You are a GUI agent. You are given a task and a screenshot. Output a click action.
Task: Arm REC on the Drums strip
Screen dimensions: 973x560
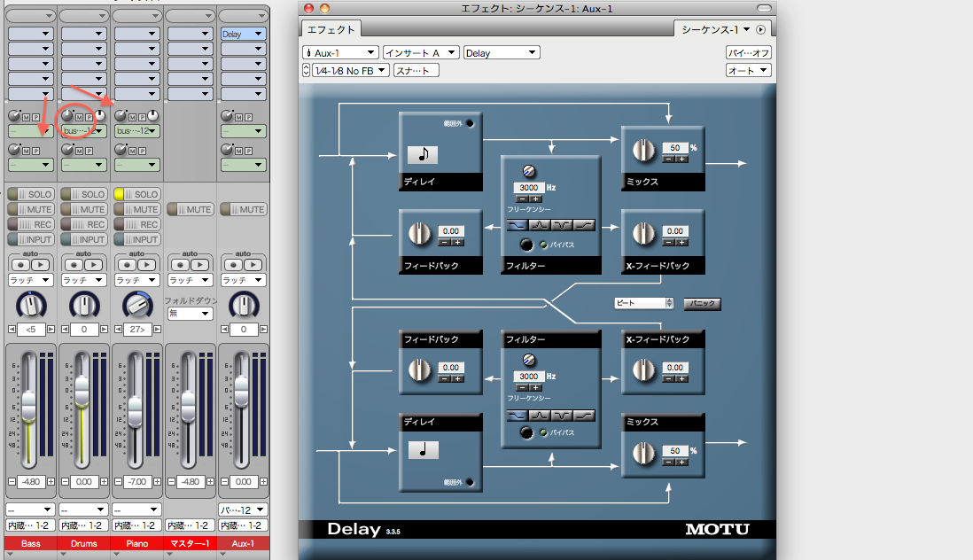(x=84, y=224)
